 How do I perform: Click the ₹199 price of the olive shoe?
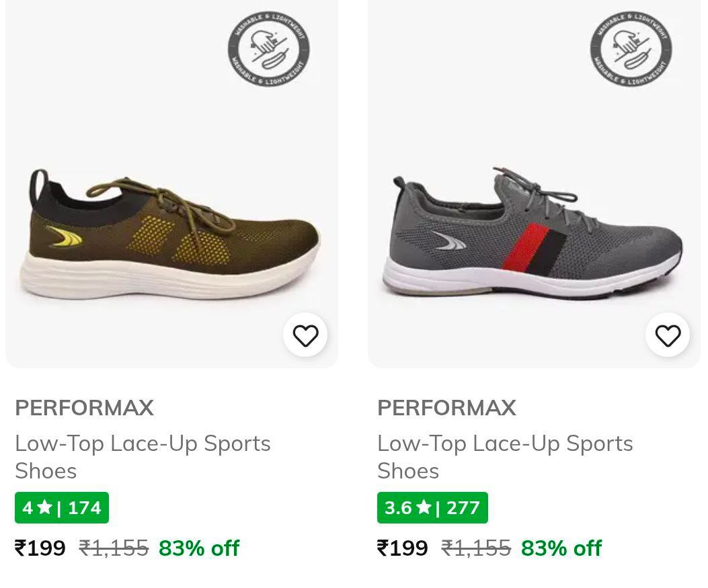pos(40,548)
